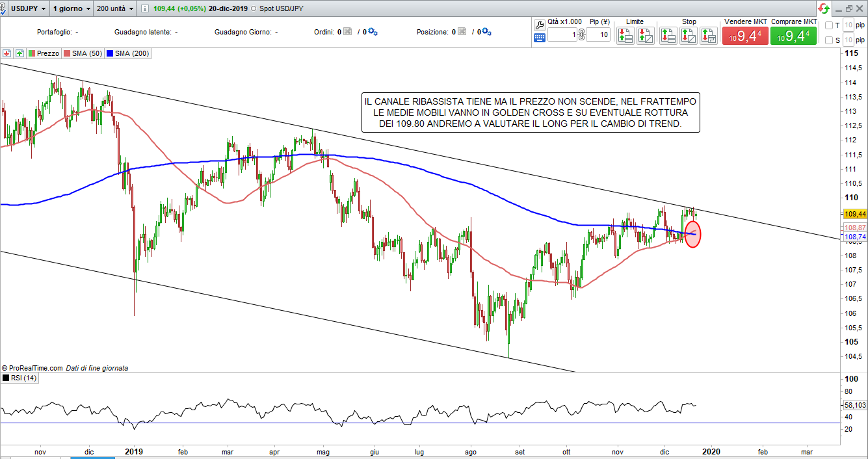Open the Ordini gear settings icon
Screen dimensions: 868x459
[373, 32]
